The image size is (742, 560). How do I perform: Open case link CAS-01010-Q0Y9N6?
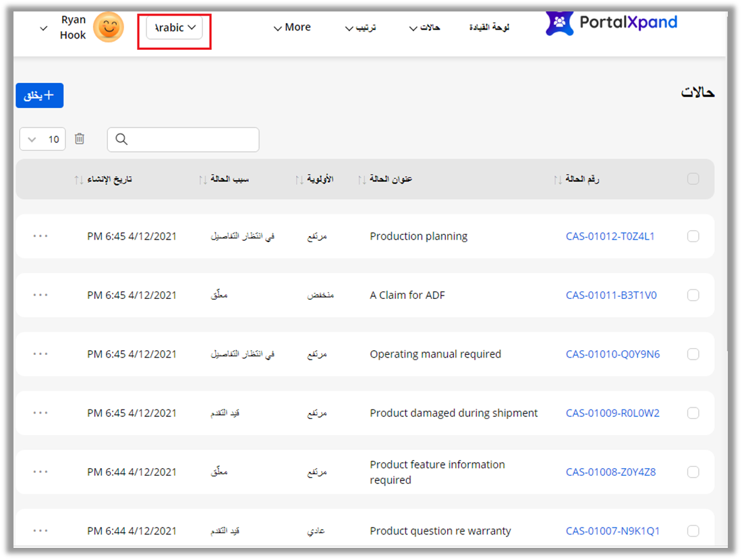612,354
